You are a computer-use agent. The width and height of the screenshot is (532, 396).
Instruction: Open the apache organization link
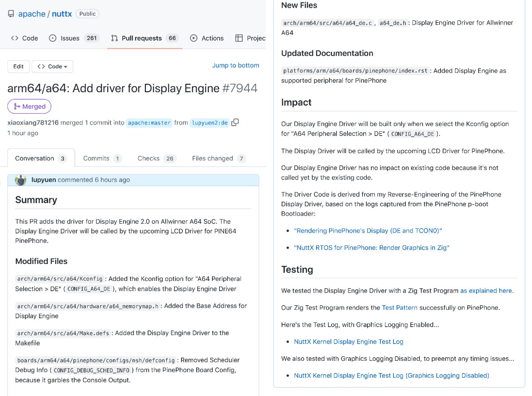[32, 14]
